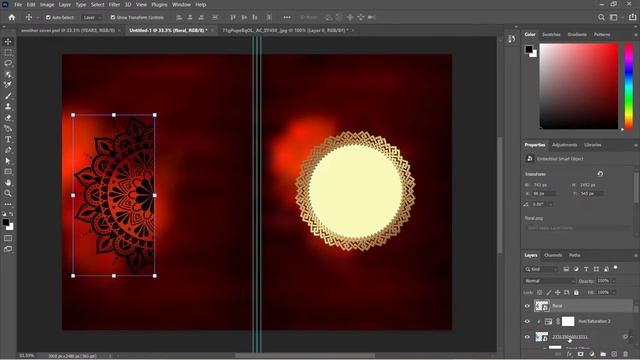
Task: Select the Path Selection arrow tool
Action: (8, 161)
